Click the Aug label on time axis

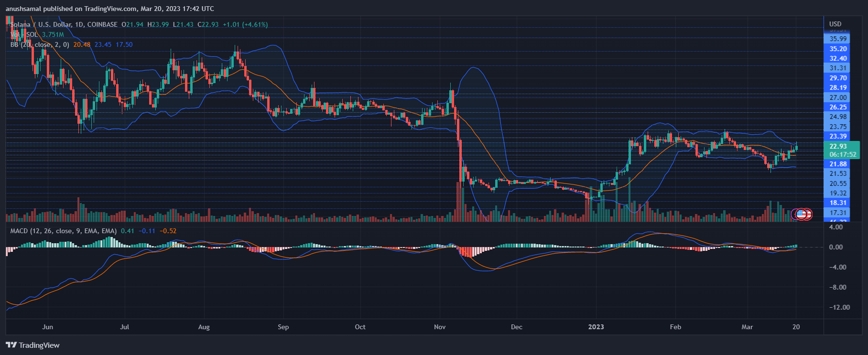coord(204,327)
